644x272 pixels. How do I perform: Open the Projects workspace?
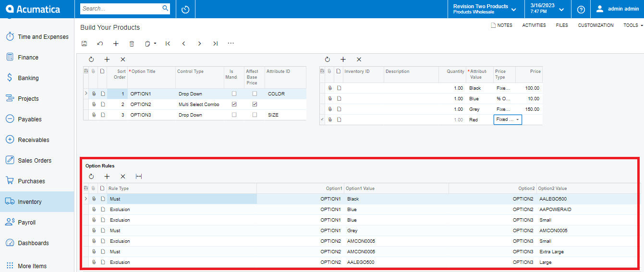[x=37, y=99]
